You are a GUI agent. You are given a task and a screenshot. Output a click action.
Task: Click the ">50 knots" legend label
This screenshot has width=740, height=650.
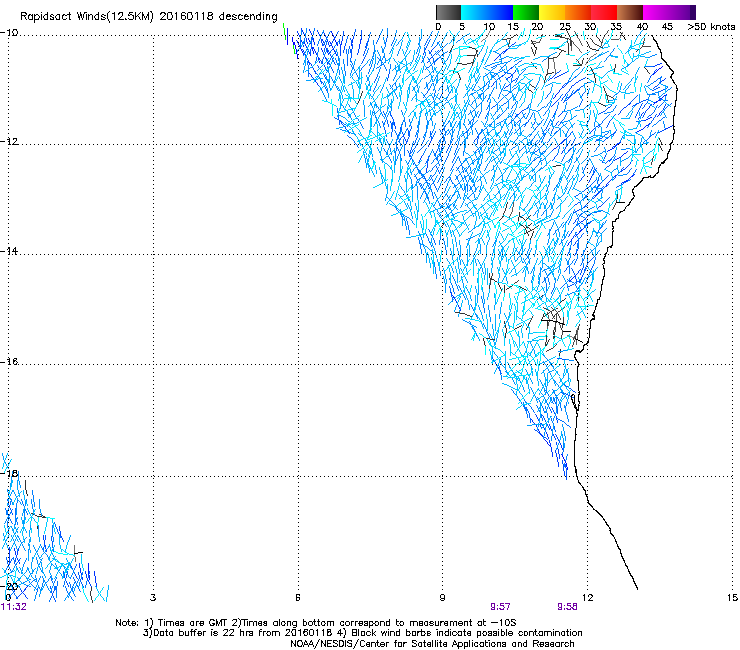(x=711, y=27)
